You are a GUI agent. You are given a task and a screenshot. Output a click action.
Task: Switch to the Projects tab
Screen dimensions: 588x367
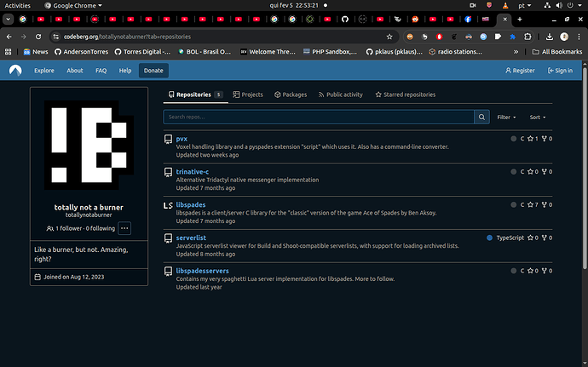click(x=248, y=95)
